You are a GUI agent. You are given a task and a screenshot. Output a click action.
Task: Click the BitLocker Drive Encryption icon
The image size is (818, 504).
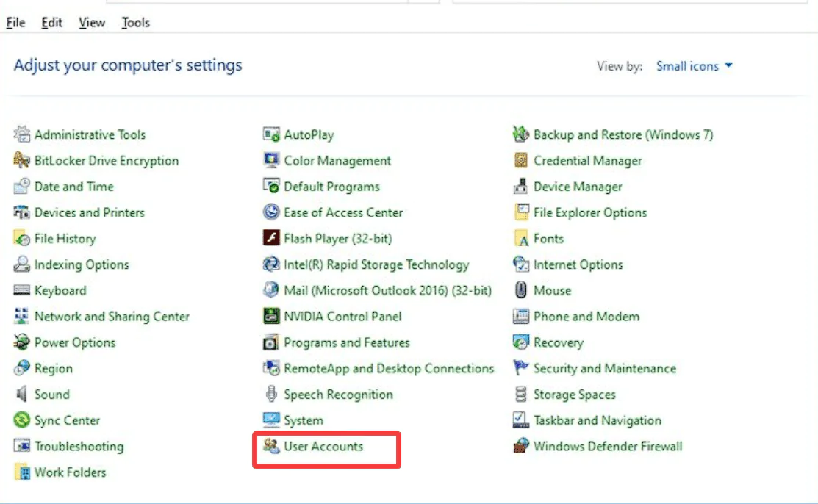click(22, 161)
